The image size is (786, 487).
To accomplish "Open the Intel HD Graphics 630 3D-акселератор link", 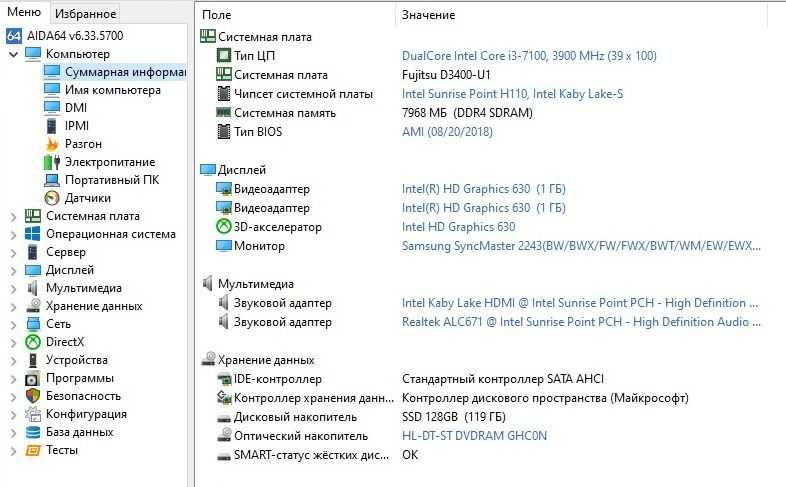I will coord(458,227).
